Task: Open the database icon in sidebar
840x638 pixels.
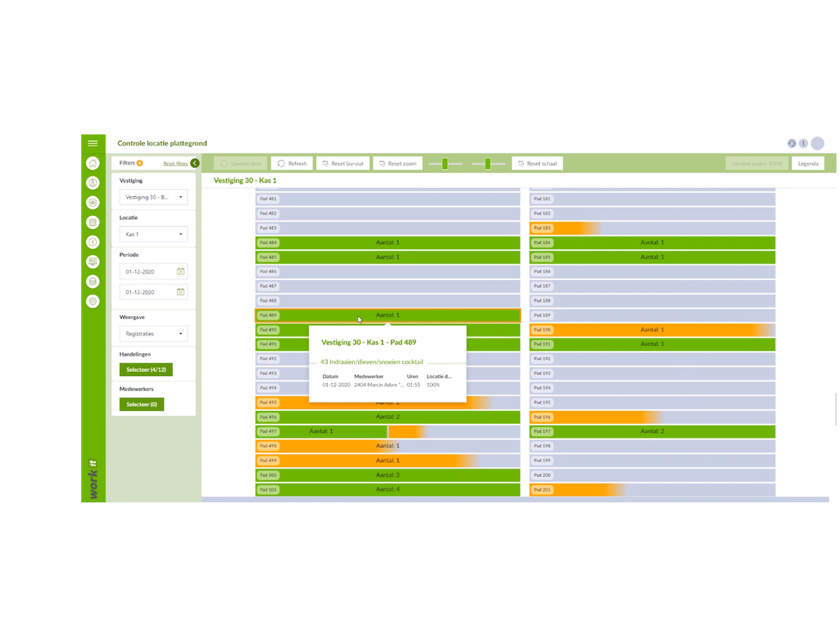Action: tap(92, 282)
